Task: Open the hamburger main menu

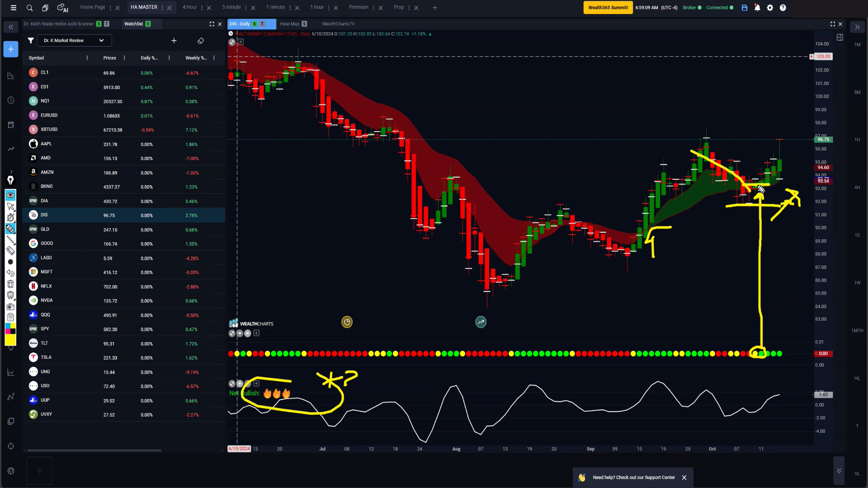Action: pos(14,8)
